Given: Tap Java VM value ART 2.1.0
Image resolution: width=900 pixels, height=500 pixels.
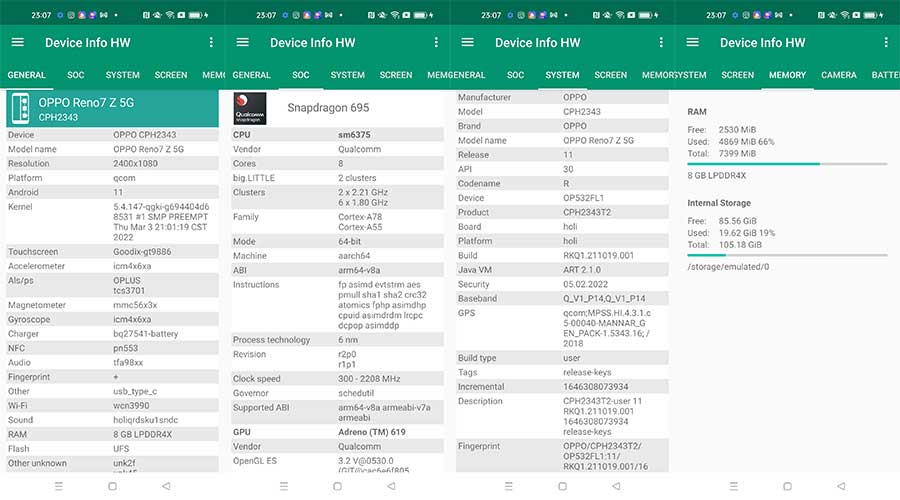Looking at the screenshot, I should tap(582, 270).
